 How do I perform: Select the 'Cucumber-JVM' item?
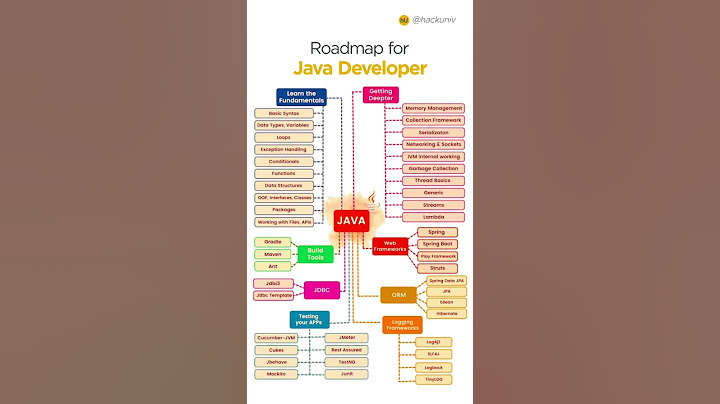(276, 338)
